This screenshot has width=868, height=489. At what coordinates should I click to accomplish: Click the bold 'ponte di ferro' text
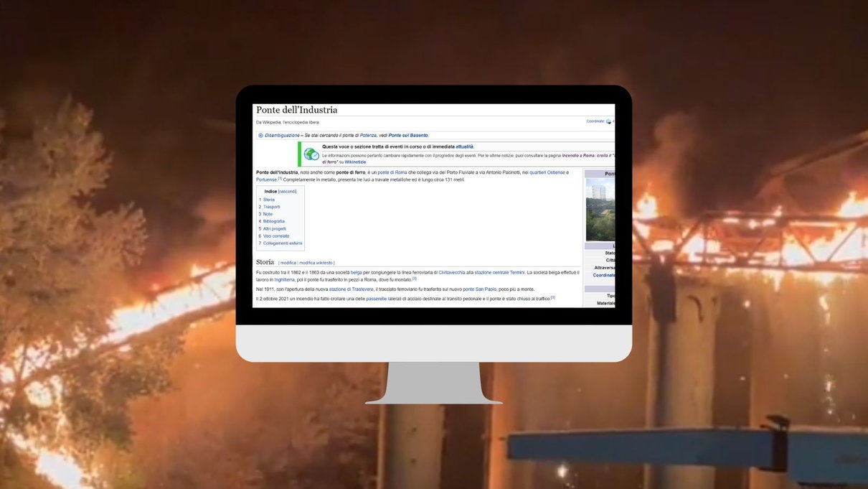coord(352,172)
